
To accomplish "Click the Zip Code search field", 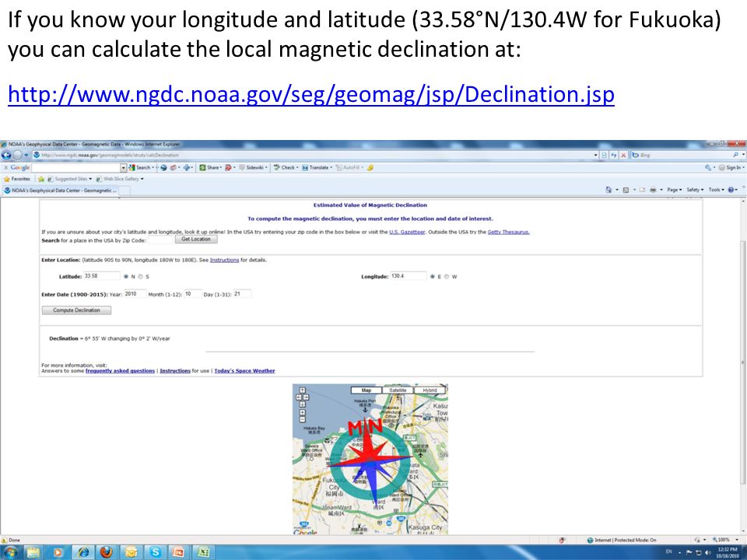I will click(160, 240).
